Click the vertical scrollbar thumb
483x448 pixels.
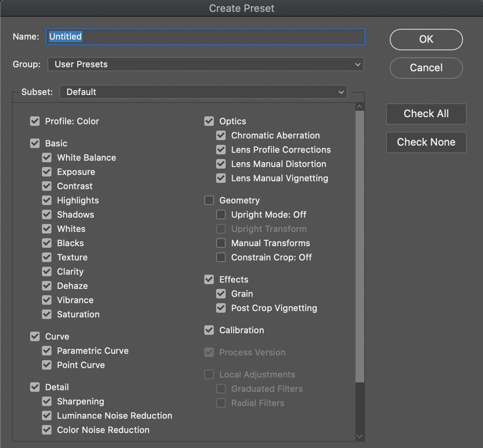tap(360, 246)
